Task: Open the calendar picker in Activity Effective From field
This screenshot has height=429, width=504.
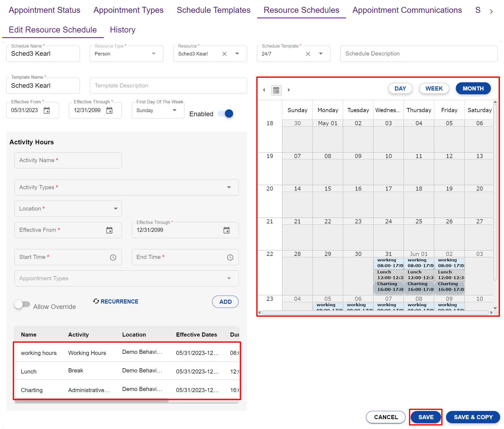Action: click(109, 230)
